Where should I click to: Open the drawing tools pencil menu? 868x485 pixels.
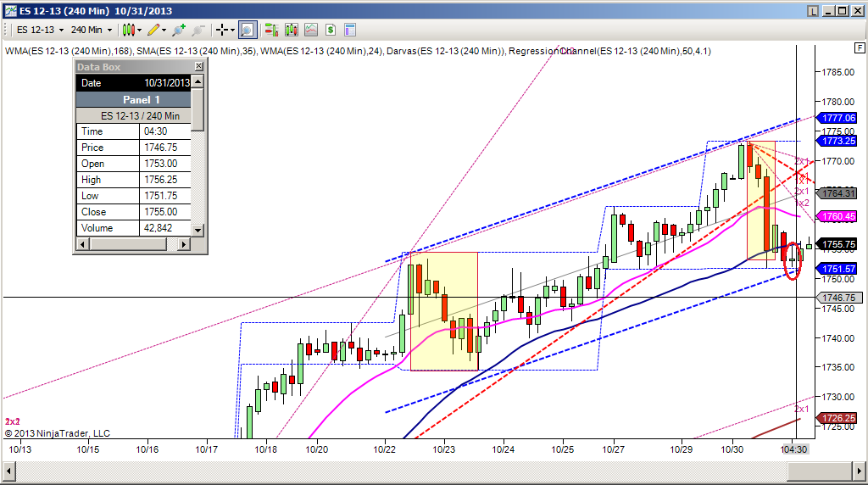click(157, 30)
